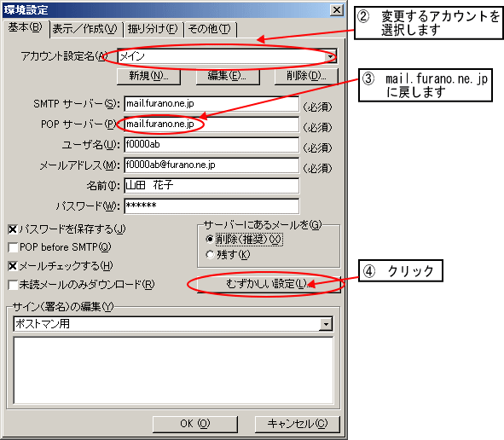The height and width of the screenshot is (440, 504).
Task: Select the その他 tab
Action: click(x=210, y=29)
